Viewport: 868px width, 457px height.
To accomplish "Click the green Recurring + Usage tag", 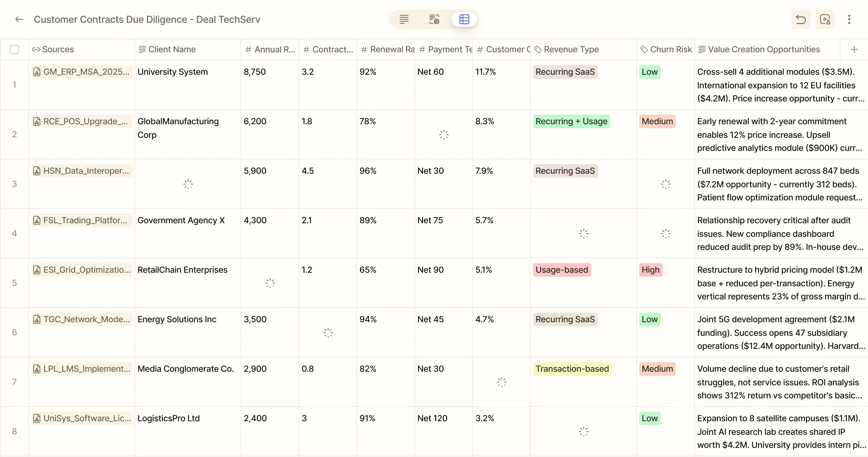I will pos(571,121).
